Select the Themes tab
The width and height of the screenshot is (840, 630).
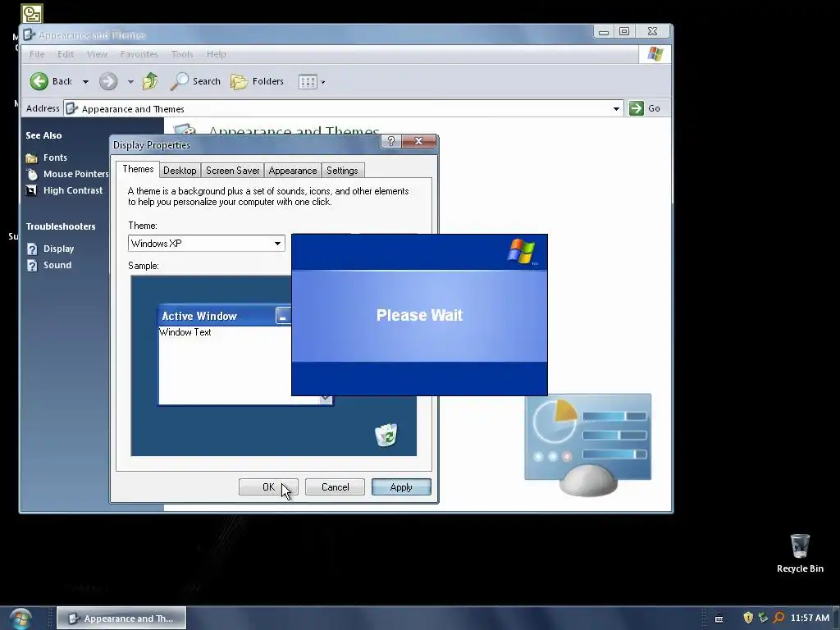(138, 169)
